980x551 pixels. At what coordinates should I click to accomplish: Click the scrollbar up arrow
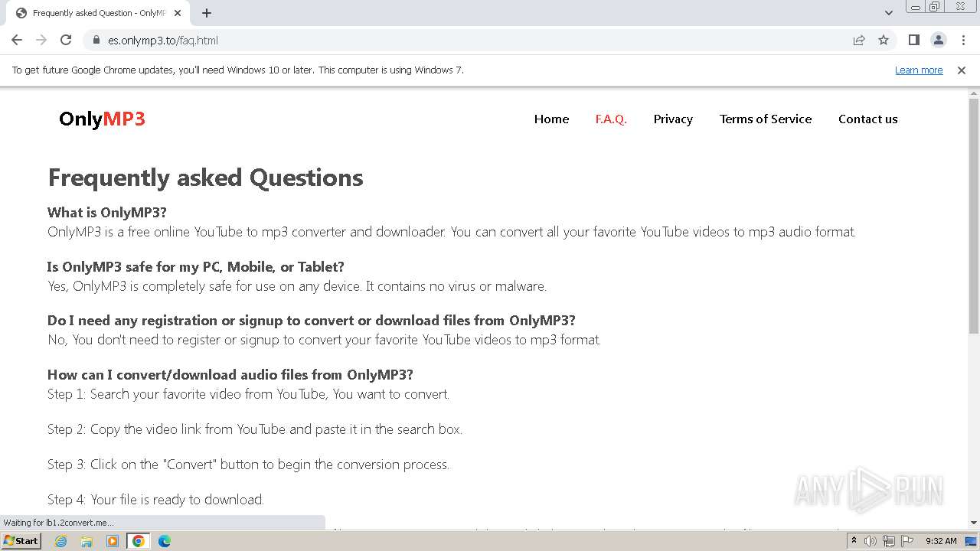(974, 93)
